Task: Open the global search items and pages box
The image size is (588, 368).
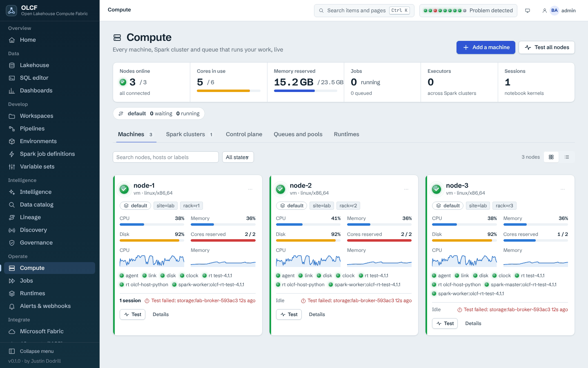Action: tap(364, 11)
